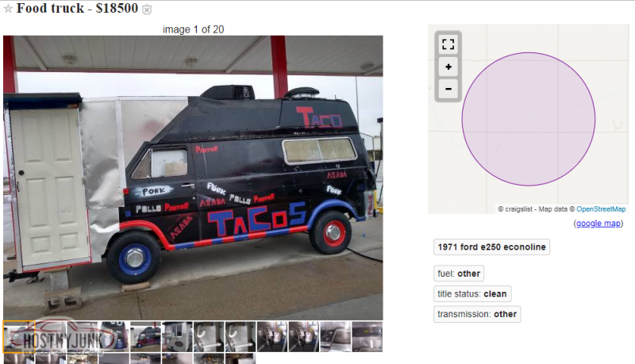
Task: Select the last thumbnail in the top row
Action: (x=367, y=336)
